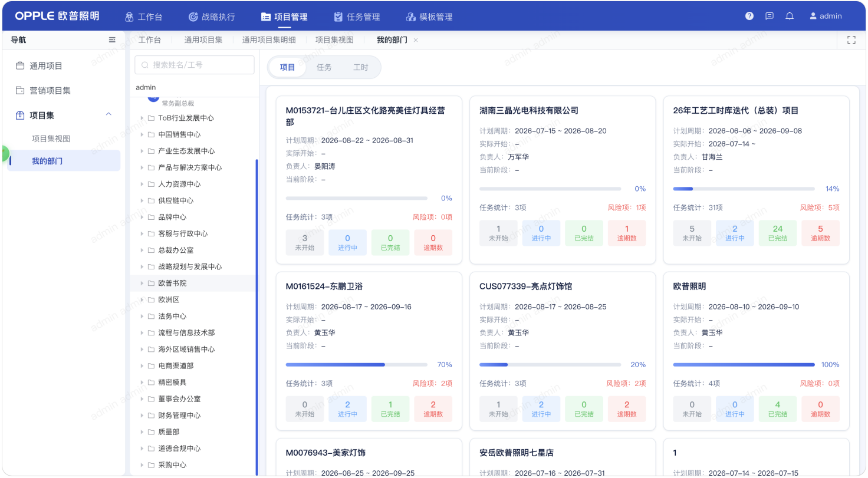Click the 营销项目集 folder icon

tap(20, 90)
